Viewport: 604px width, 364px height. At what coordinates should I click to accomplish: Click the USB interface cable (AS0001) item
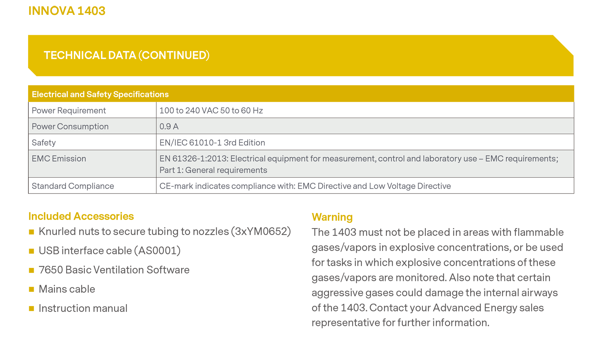[x=109, y=251]
